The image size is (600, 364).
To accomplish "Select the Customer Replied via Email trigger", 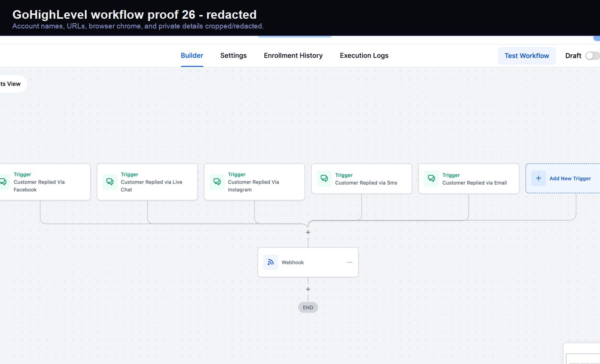I will point(469,179).
